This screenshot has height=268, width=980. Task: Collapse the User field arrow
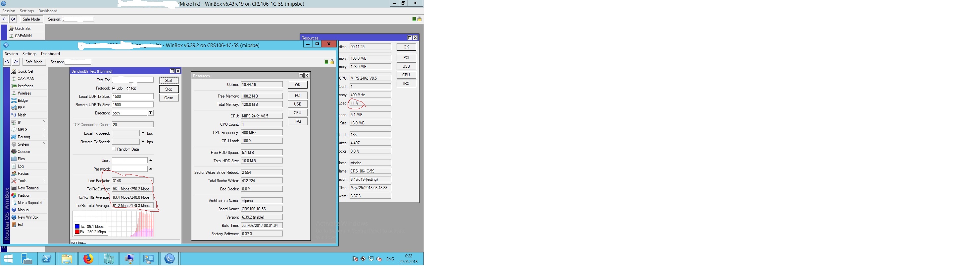pos(151,160)
